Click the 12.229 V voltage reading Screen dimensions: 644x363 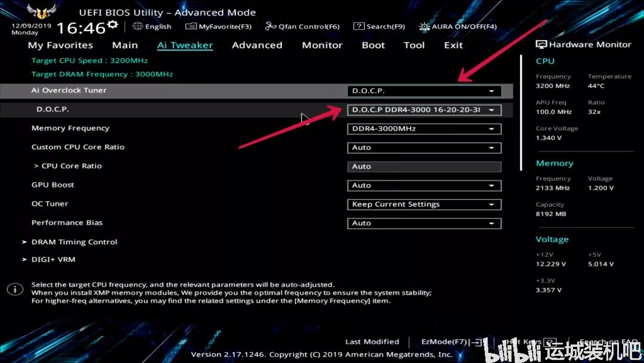(551, 264)
